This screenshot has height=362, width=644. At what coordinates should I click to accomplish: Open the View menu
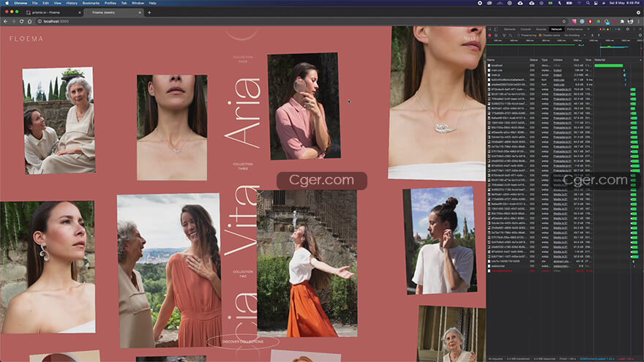[58, 3]
